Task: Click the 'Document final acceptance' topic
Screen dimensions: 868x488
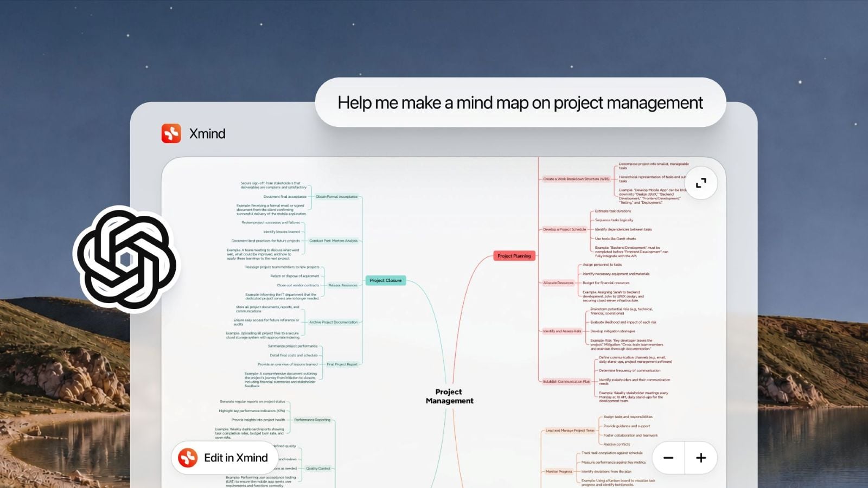Action: [285, 197]
